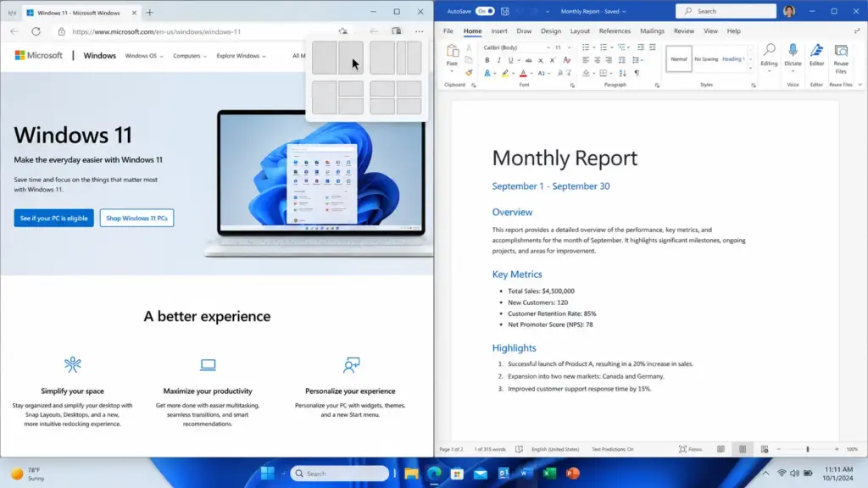The height and width of the screenshot is (488, 868).
Task: Collapse the Word ribbon chevron
Action: 860,85
